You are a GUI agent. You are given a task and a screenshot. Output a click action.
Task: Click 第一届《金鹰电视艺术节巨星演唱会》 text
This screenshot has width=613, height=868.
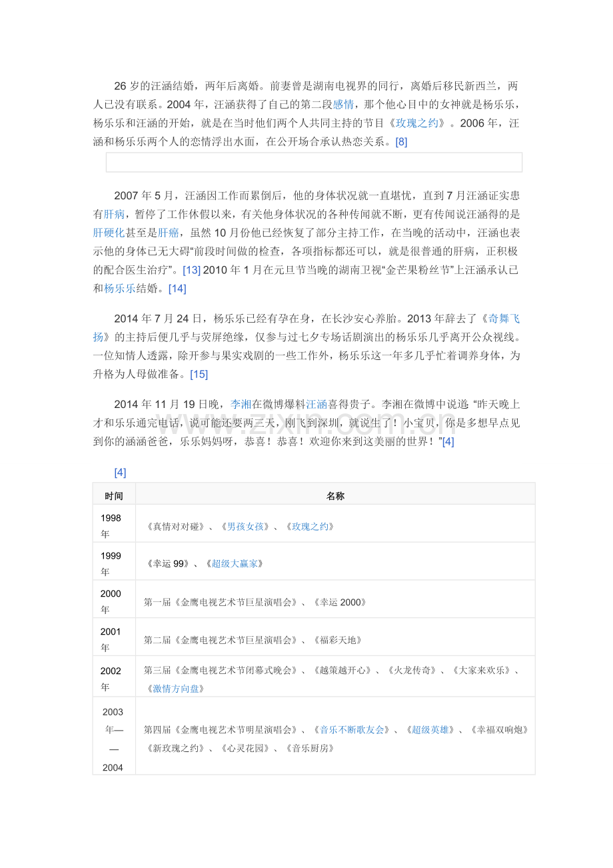(221, 602)
